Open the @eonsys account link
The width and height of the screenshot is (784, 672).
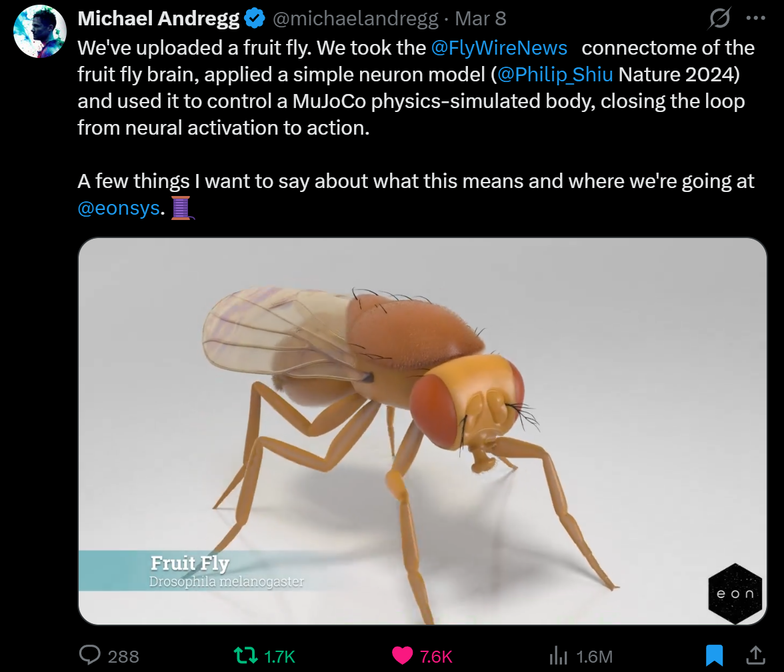(119, 207)
